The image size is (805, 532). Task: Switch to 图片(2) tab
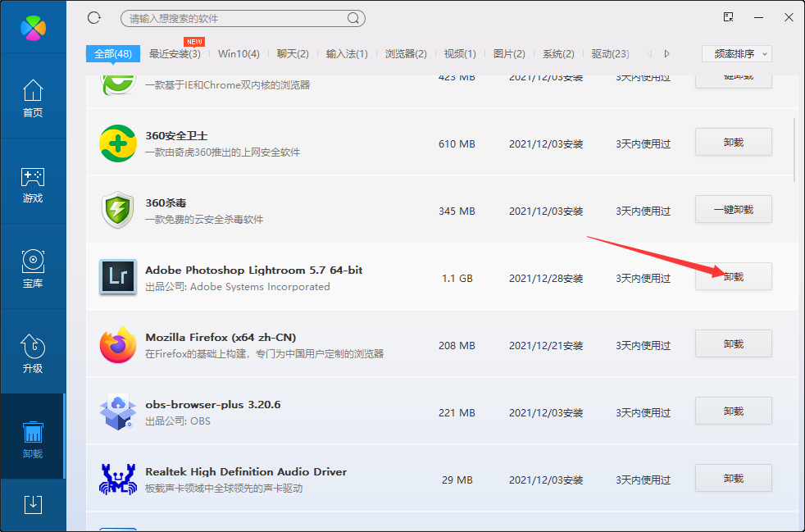(x=509, y=53)
